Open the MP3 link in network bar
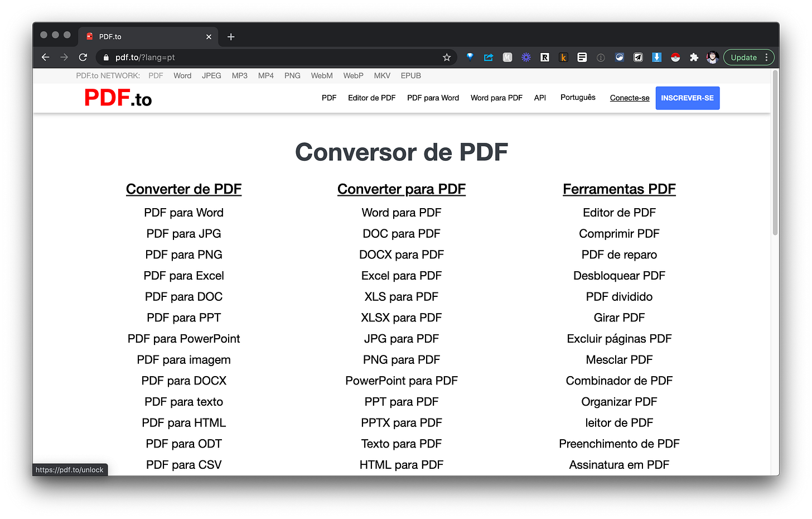 [240, 75]
